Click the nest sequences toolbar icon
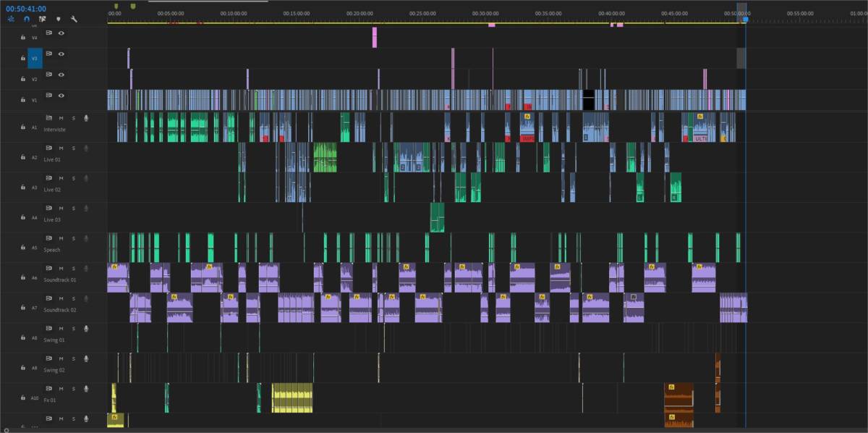This screenshot has height=433, width=868. pyautogui.click(x=42, y=19)
